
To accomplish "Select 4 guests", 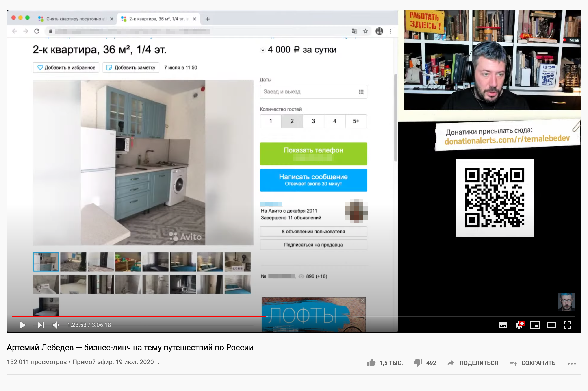I will 335,121.
